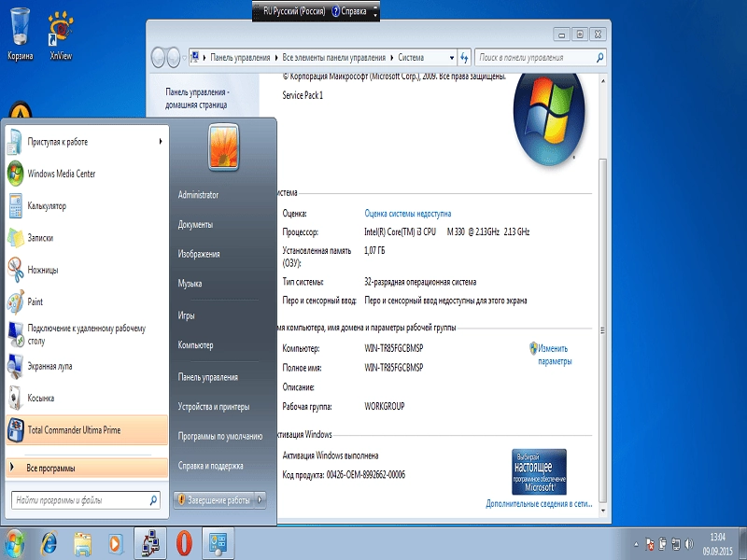This screenshot has height=560, width=747.
Task: Open Документы from the Start menu
Action: coord(195,224)
